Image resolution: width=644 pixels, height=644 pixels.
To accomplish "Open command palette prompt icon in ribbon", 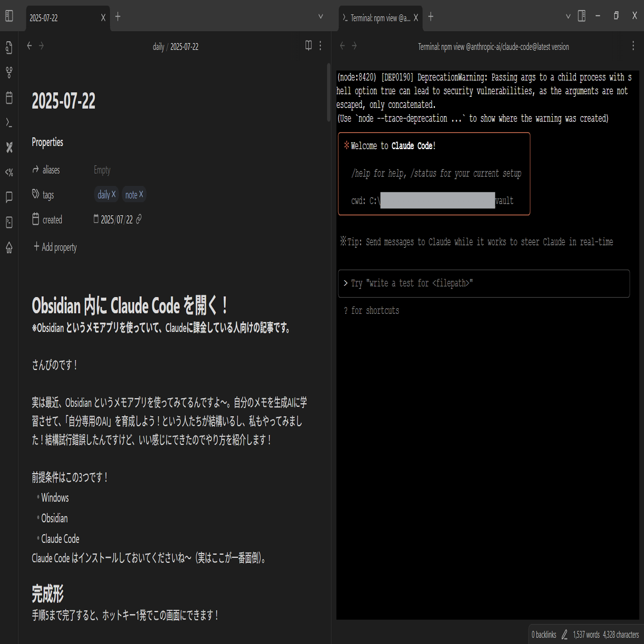I will pyautogui.click(x=9, y=122).
